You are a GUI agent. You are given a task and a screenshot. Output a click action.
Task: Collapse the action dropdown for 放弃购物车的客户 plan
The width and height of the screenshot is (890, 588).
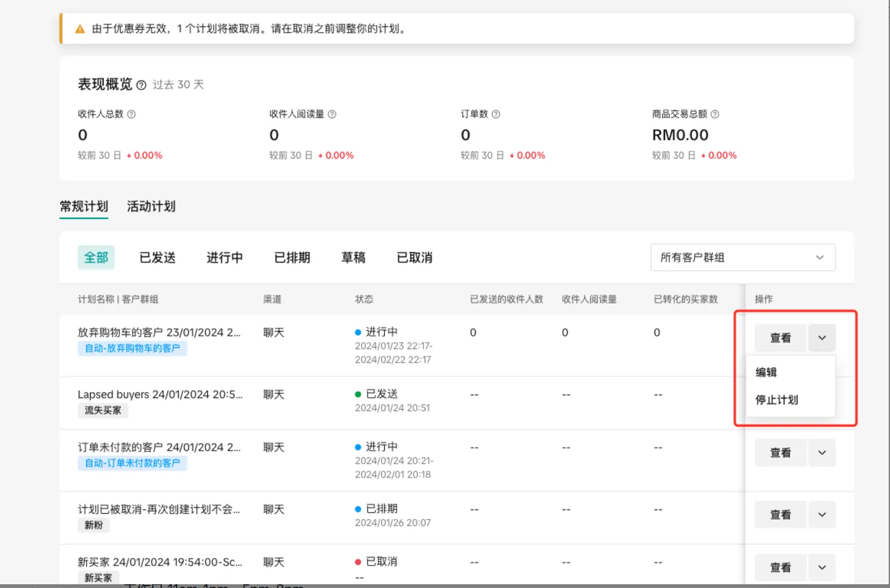point(822,338)
